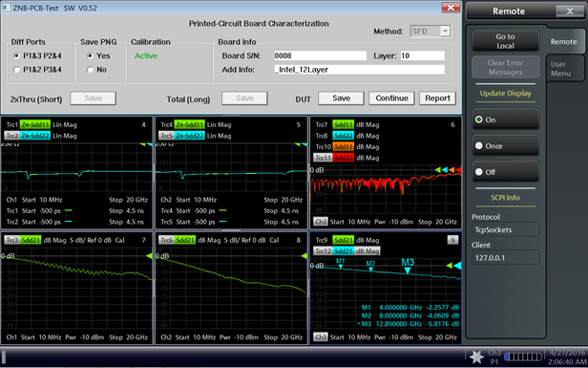Select Trc2 Ze-Sdd22 trace label
This screenshot has width=588, height=368.
click(28, 136)
